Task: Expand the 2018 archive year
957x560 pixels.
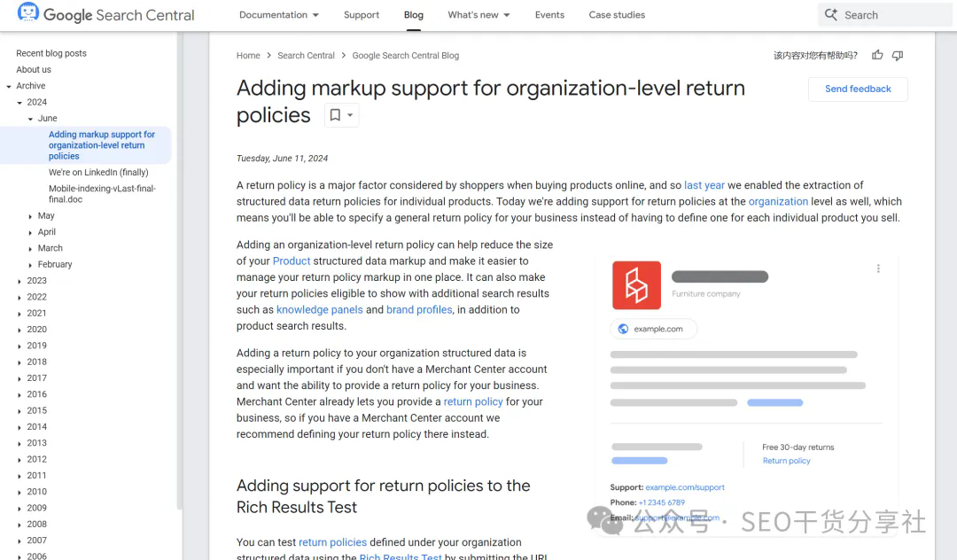Action: [x=19, y=362]
